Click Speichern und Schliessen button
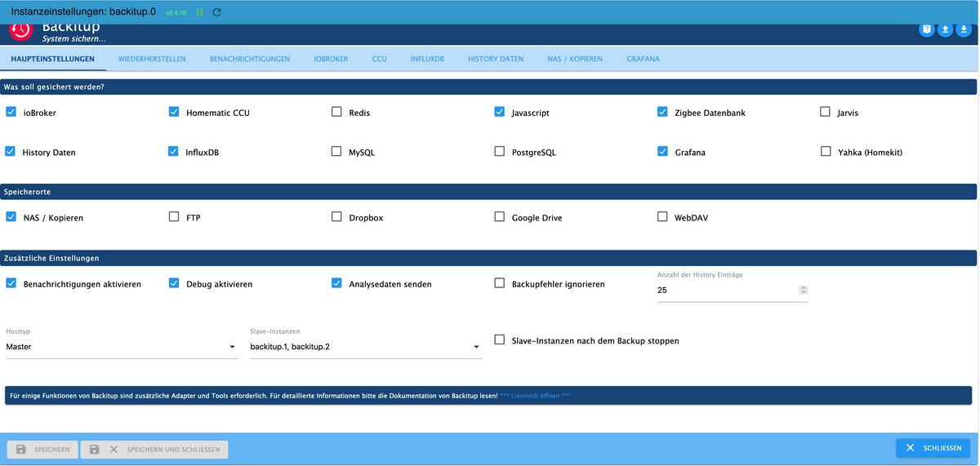 (x=154, y=449)
